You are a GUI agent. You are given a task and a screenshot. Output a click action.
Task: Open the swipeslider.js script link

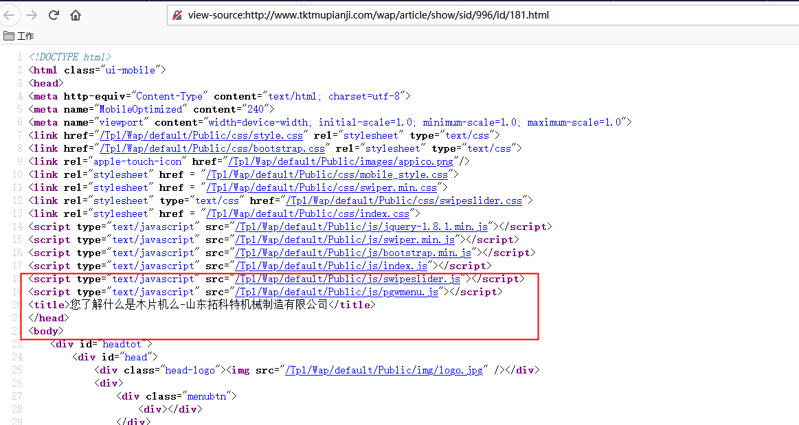(x=348, y=279)
